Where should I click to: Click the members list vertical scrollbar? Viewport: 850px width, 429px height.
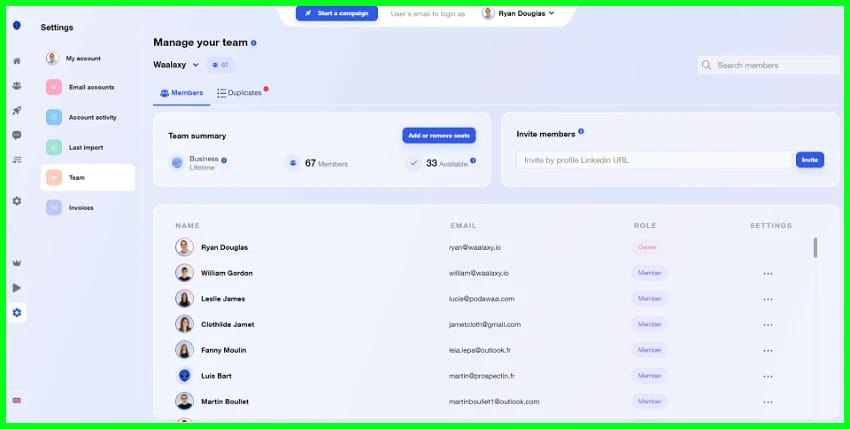click(x=815, y=247)
